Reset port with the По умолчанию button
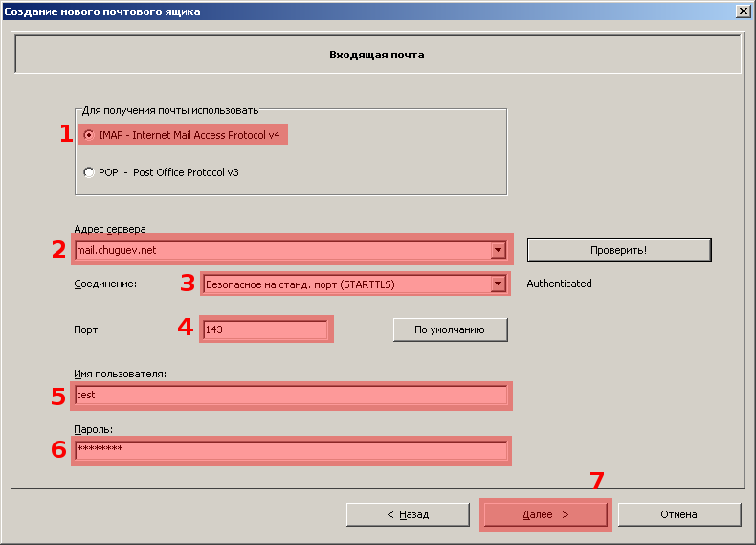 pyautogui.click(x=450, y=329)
